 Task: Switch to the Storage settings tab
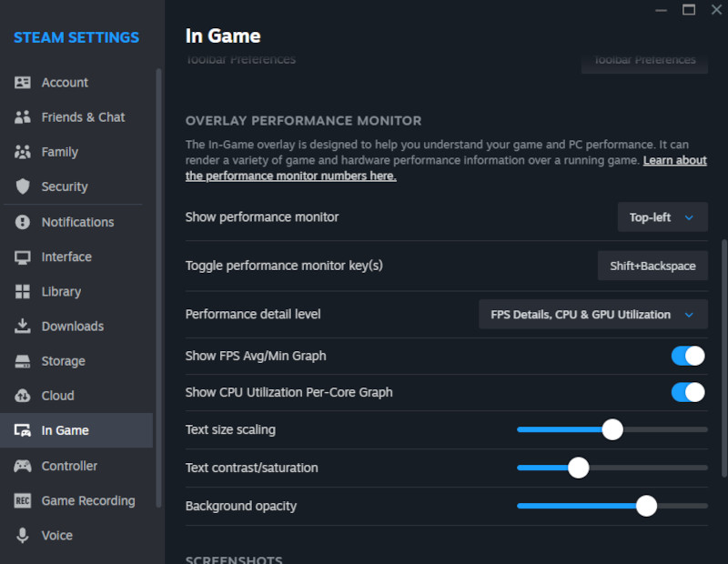coord(63,361)
